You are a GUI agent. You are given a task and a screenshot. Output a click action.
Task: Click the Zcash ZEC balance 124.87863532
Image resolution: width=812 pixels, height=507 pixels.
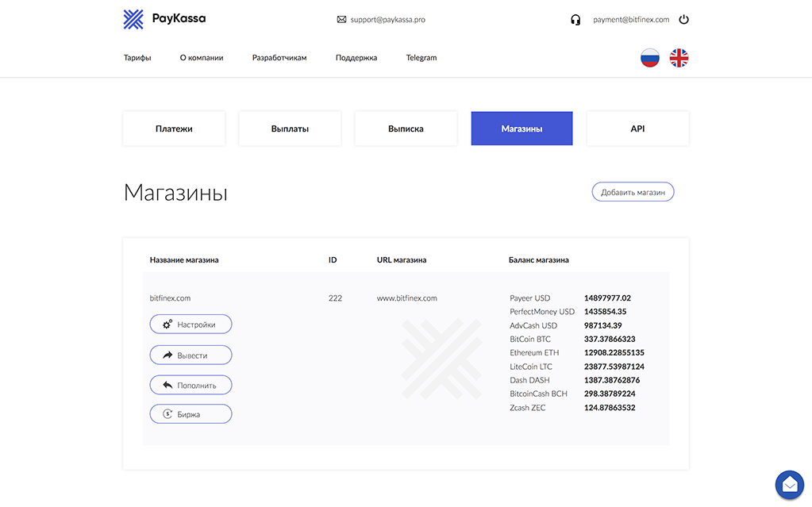[610, 408]
